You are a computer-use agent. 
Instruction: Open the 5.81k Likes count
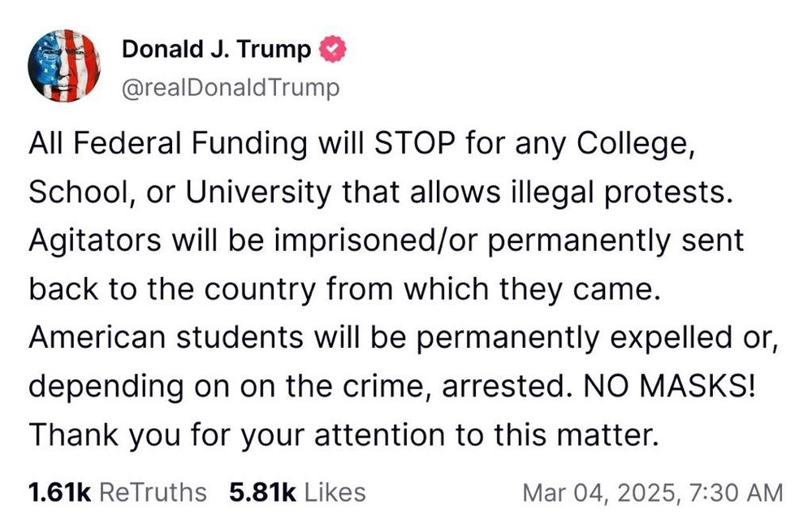297,492
